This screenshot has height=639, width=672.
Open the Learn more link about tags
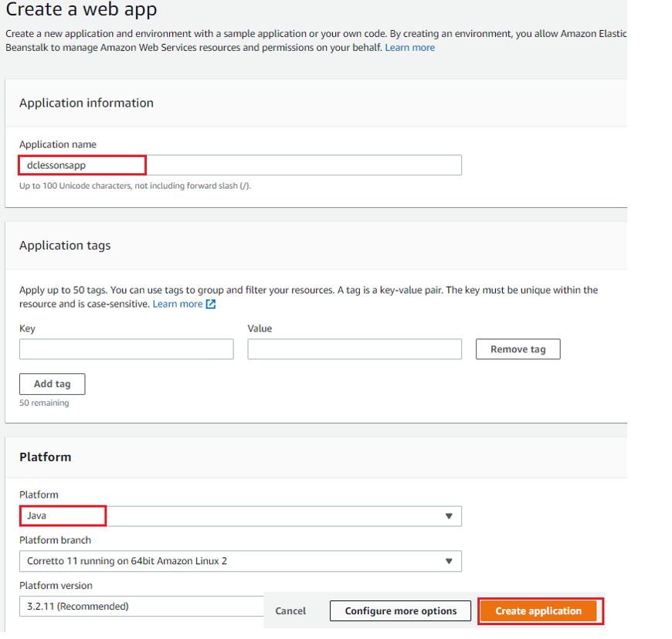pos(178,304)
